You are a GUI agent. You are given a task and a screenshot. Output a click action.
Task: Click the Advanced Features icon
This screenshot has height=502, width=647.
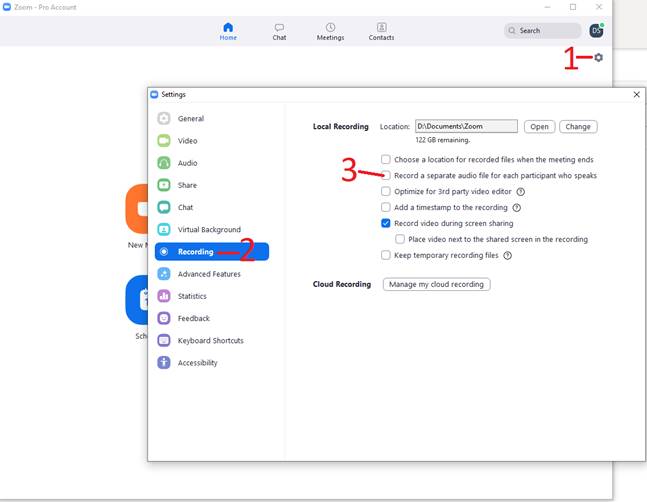(164, 274)
